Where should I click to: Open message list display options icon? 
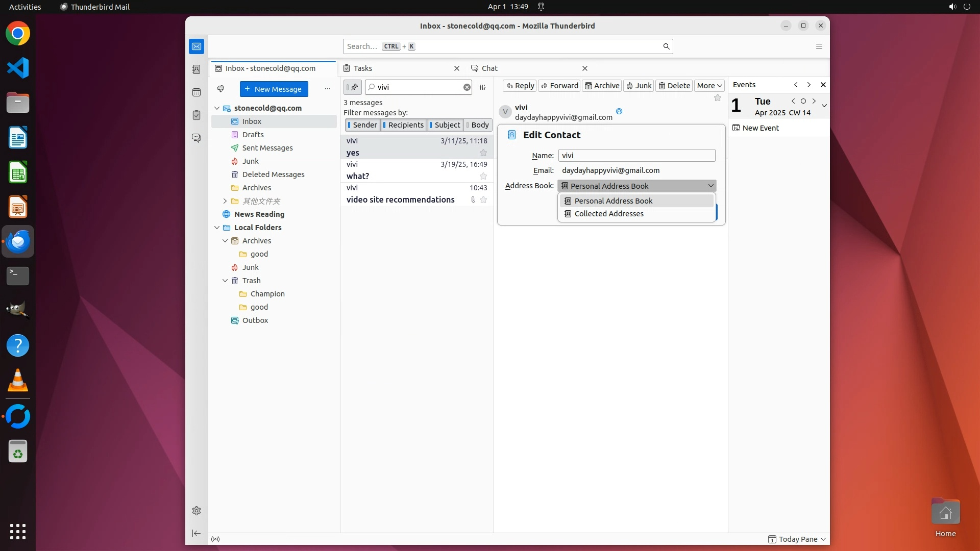coord(482,87)
